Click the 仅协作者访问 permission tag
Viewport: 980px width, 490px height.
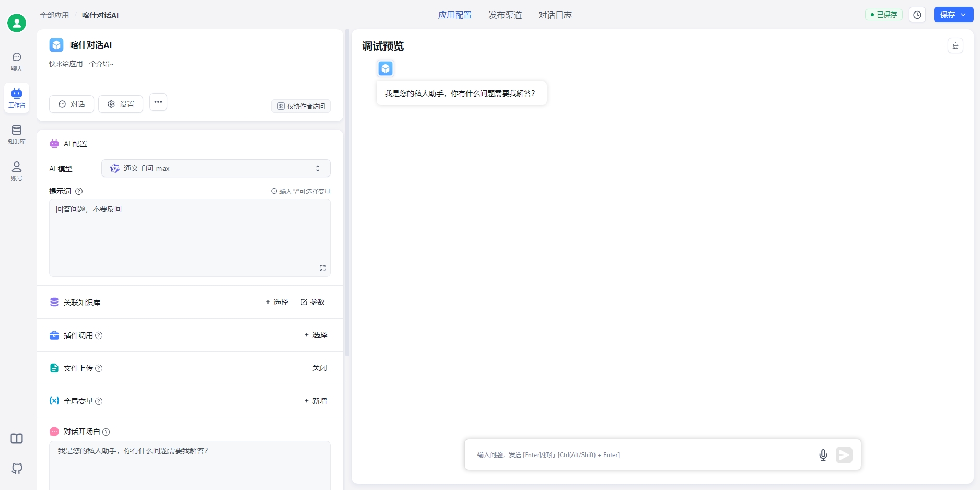[x=301, y=106]
